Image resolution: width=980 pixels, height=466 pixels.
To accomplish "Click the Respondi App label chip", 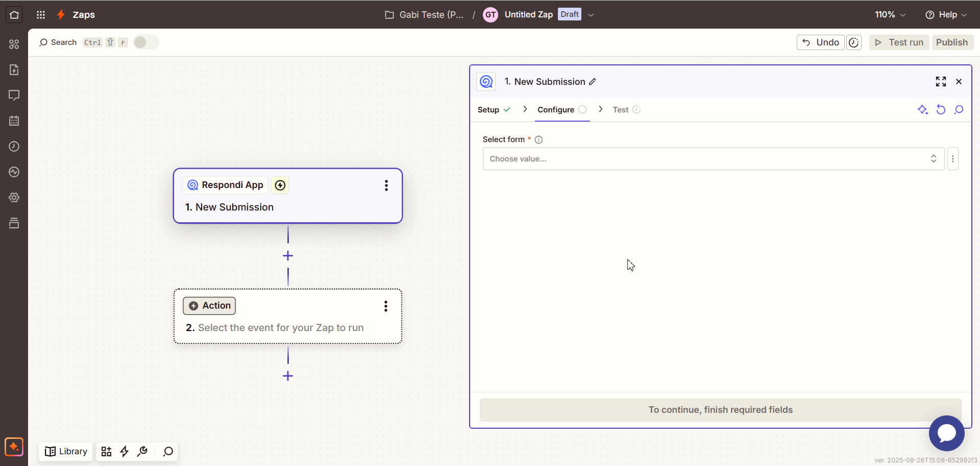I will coord(225,185).
